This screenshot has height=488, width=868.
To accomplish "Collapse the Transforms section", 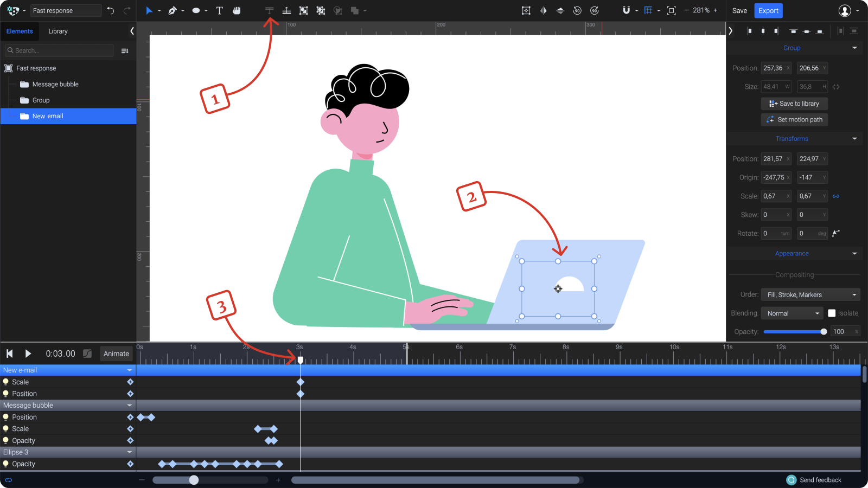I will (854, 138).
